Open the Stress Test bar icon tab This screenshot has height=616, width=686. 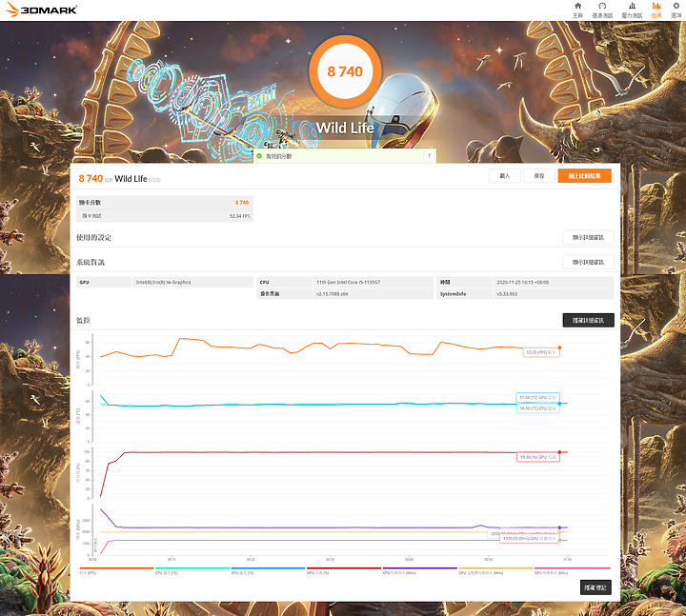coord(633,10)
